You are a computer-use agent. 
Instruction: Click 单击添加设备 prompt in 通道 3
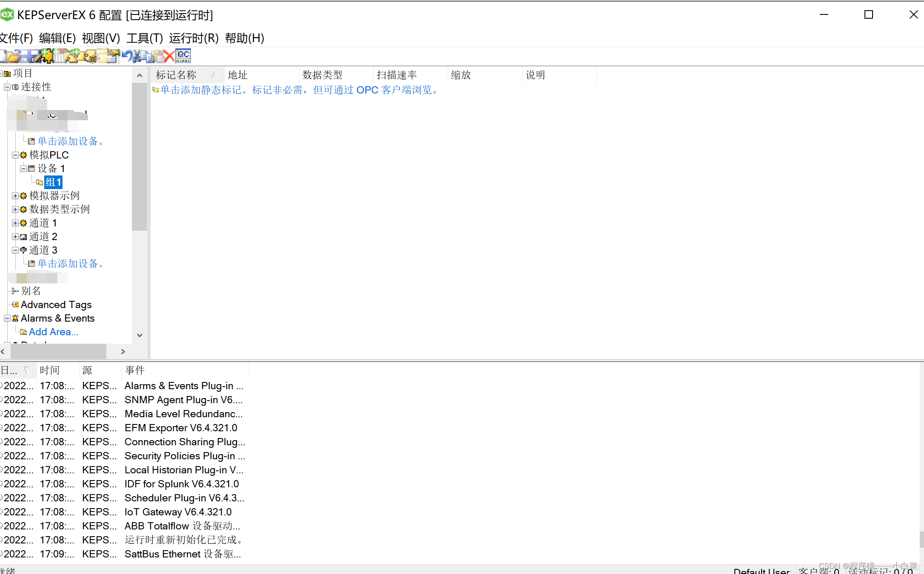[71, 263]
